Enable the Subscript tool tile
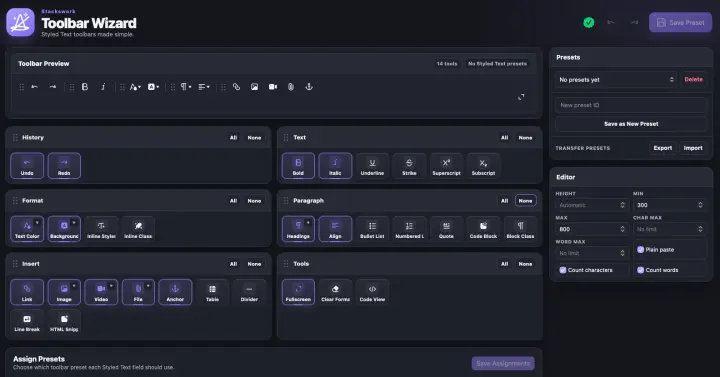 point(484,166)
